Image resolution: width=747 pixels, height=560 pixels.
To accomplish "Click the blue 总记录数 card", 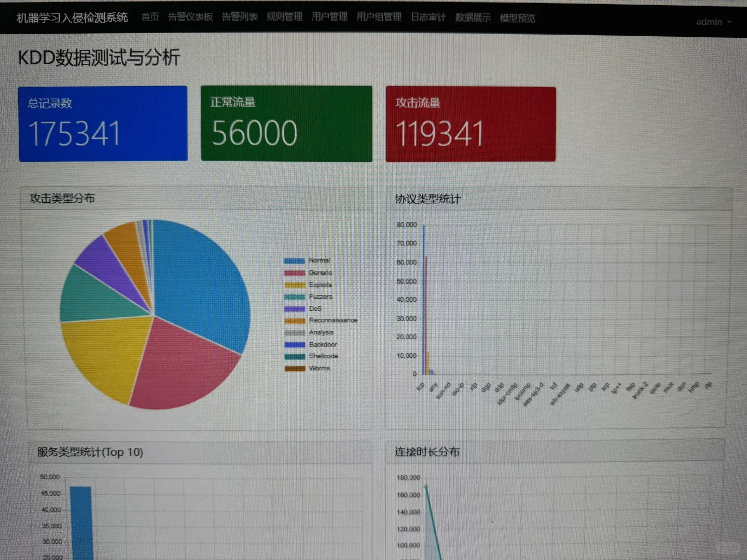I will pyautogui.click(x=103, y=123).
